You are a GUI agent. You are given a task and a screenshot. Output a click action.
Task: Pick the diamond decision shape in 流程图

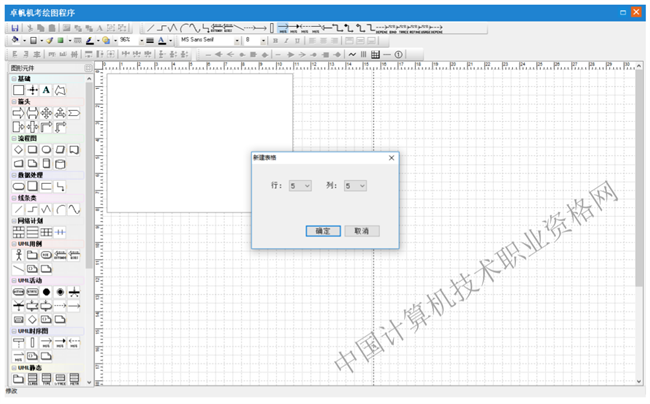[18, 149]
